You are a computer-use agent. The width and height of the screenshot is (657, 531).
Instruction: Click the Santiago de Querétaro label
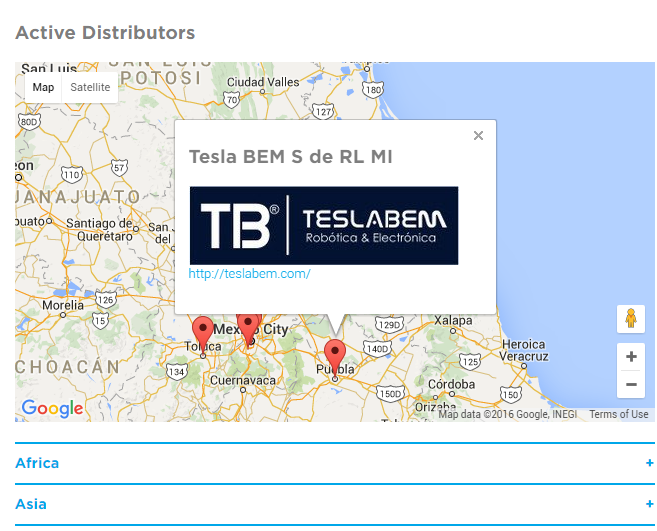[100, 230]
